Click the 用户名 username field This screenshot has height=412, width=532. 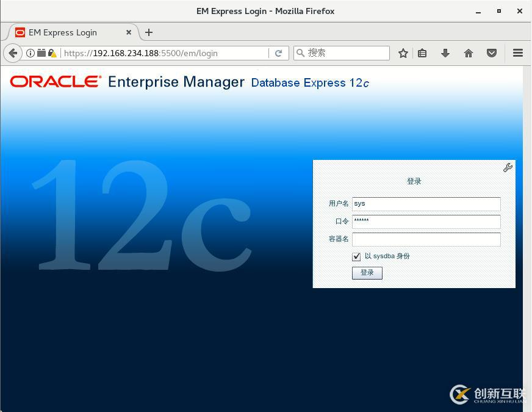pos(426,203)
